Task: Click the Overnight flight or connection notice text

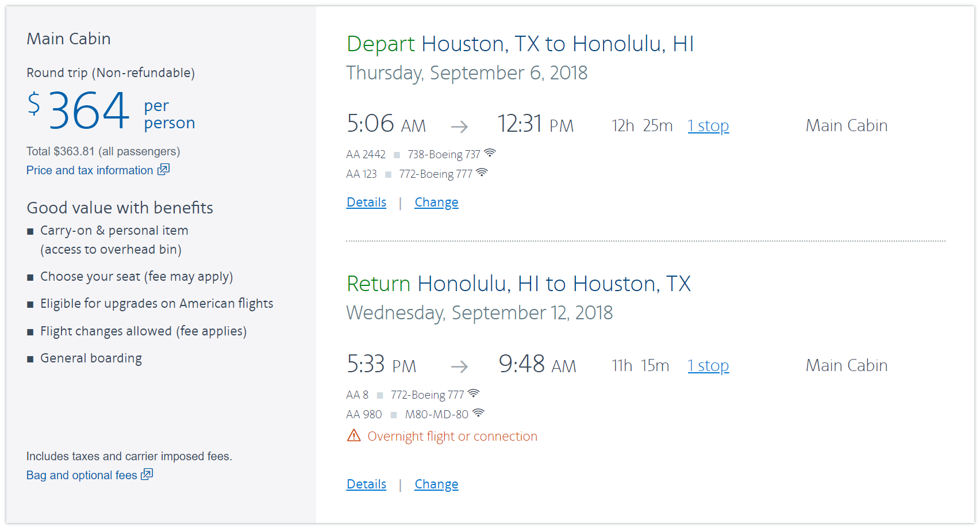Action: (452, 437)
